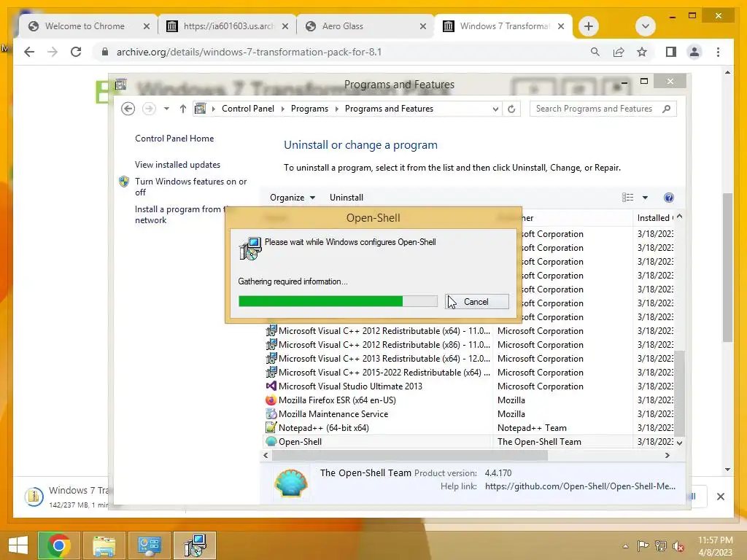Screen dimensions: 747x560
Task: Open View installed updates link
Action: [178, 165]
